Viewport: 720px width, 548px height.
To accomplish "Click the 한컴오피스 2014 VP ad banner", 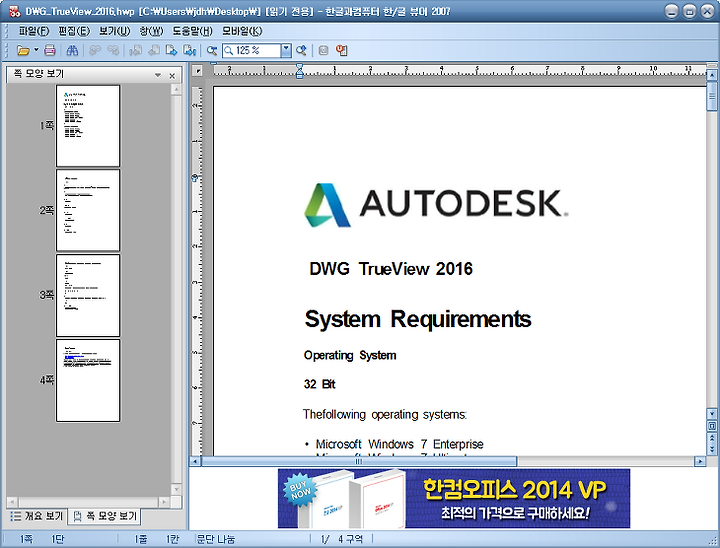I will (x=454, y=498).
